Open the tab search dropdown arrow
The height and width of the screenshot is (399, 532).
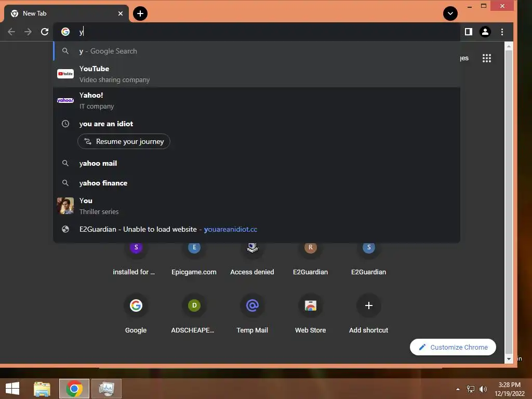[450, 14]
